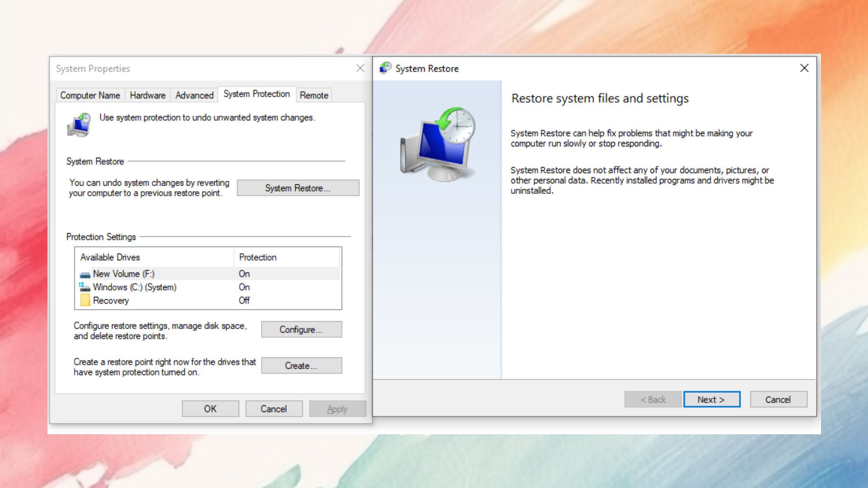Click the System Restore... button
Screen dimensions: 868x488
[x=298, y=188]
